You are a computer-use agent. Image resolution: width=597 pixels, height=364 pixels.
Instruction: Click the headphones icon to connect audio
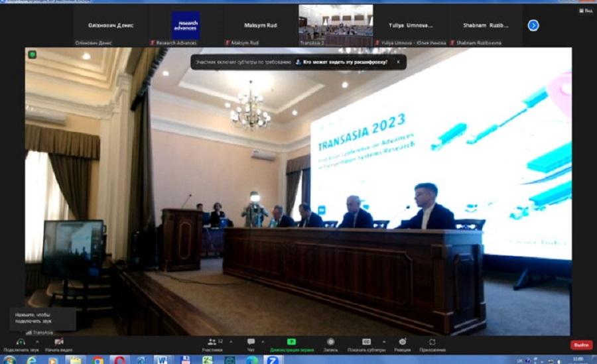click(21, 341)
